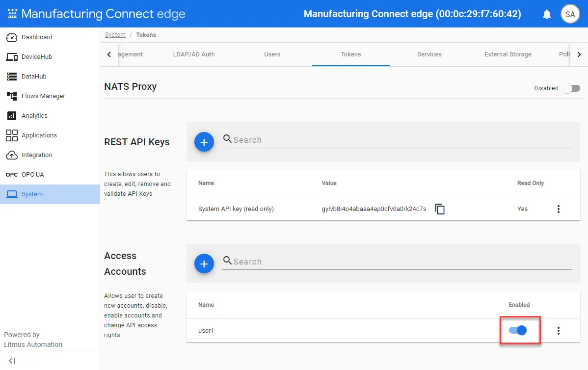The height and width of the screenshot is (370, 588).
Task: Click the 'Enabled' column header
Action: coord(519,305)
